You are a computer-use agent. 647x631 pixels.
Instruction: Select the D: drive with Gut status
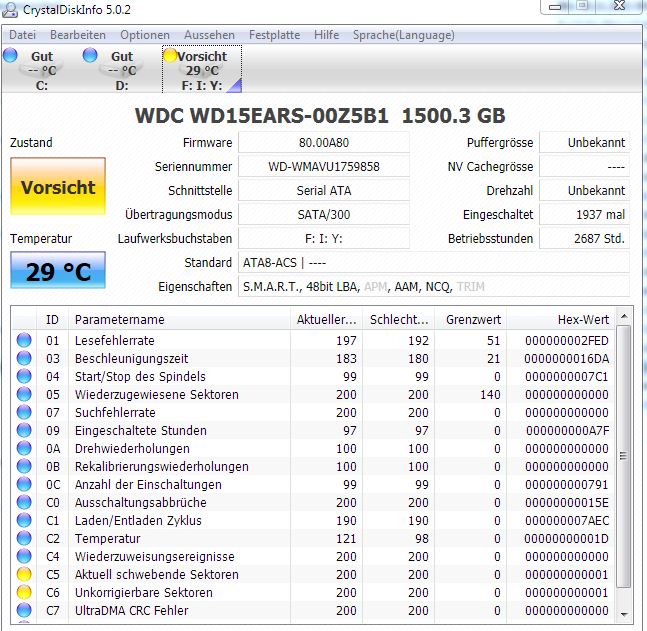122,69
